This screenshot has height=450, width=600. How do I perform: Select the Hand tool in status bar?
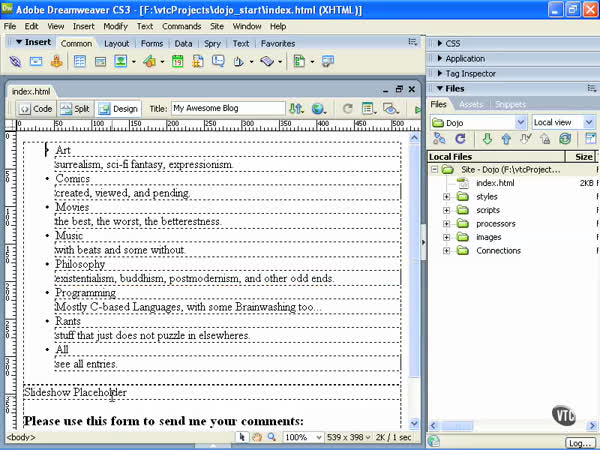coord(257,437)
